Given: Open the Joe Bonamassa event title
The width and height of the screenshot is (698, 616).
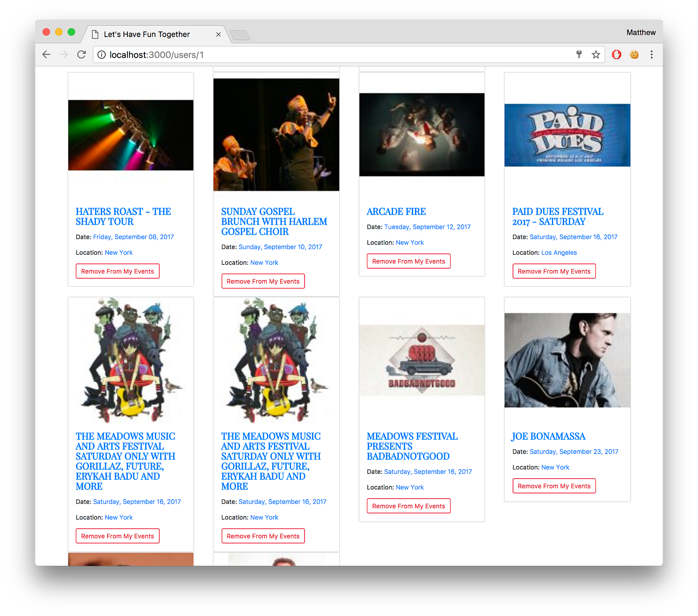Looking at the screenshot, I should point(549,436).
